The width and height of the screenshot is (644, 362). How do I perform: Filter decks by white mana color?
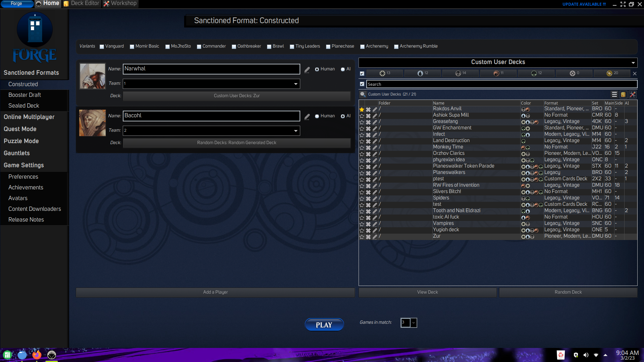tap(385, 73)
